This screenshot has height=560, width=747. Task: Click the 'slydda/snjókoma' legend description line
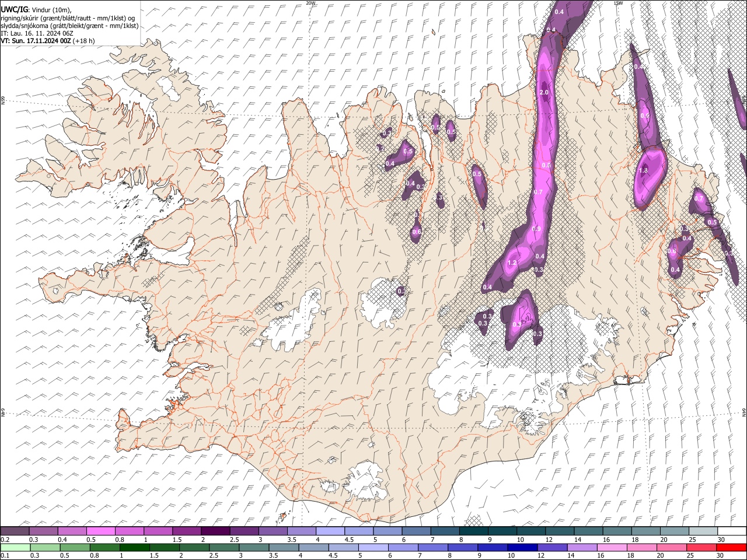click(x=69, y=26)
